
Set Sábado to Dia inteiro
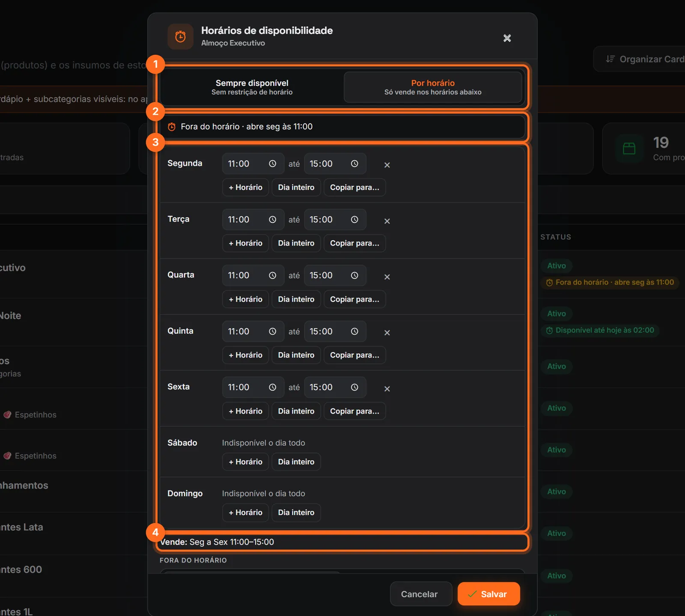point(296,462)
